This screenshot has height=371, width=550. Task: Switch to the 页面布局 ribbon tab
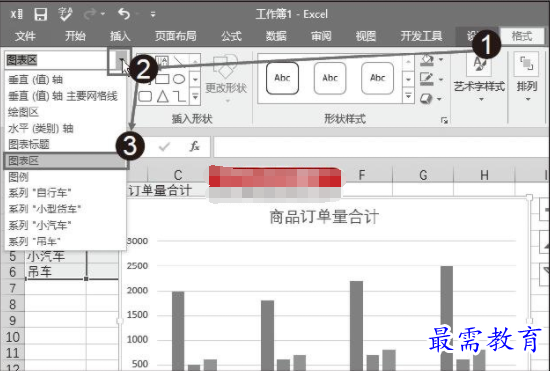(x=175, y=36)
